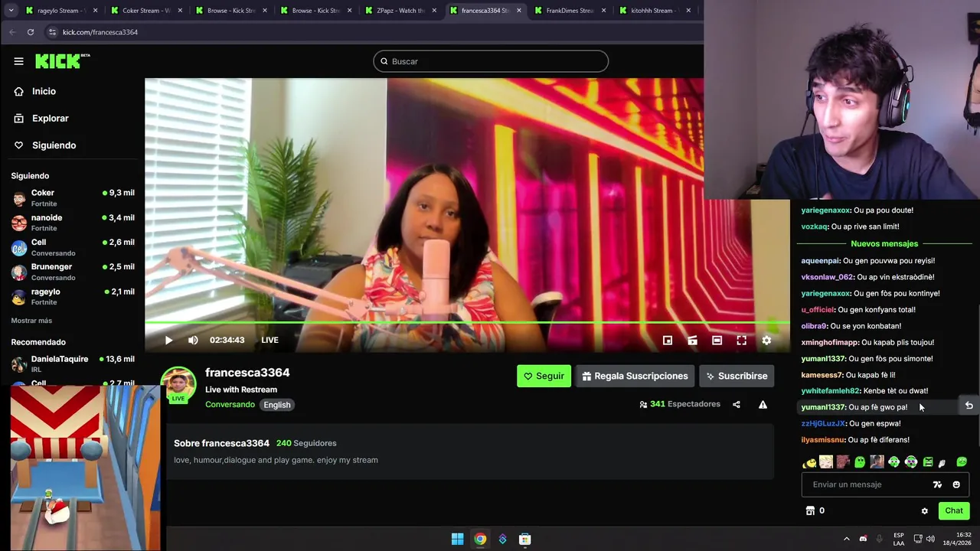Switch to rageylo Stream browser tab
The width and height of the screenshot is (980, 551).
pos(60,11)
